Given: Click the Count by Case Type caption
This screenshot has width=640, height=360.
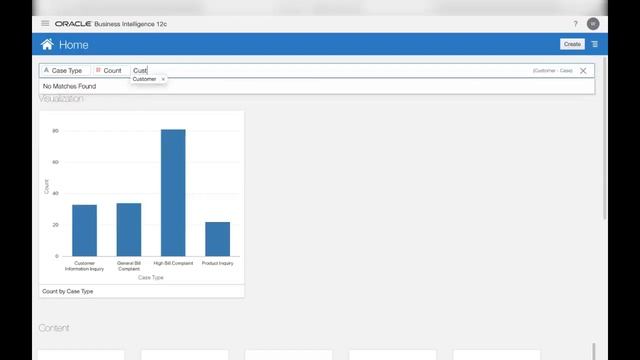Looking at the screenshot, I should pos(68,291).
